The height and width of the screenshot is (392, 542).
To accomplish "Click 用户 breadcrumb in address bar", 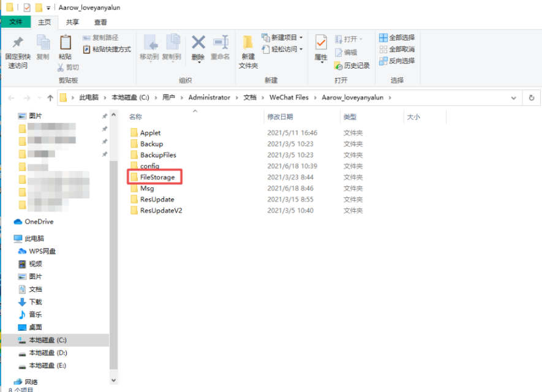I will coord(168,97).
